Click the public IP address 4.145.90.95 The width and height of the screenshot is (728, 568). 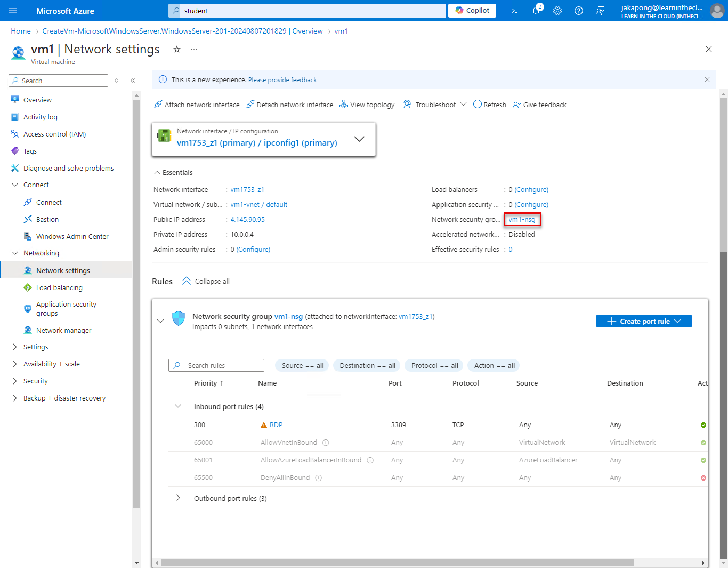tap(248, 220)
